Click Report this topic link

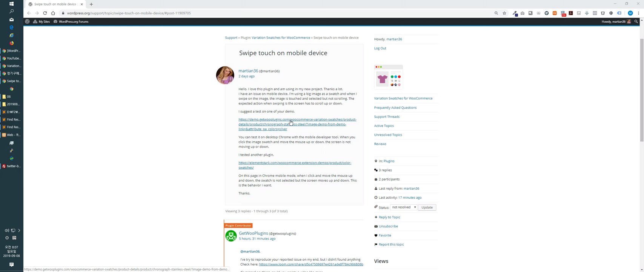pos(391,244)
